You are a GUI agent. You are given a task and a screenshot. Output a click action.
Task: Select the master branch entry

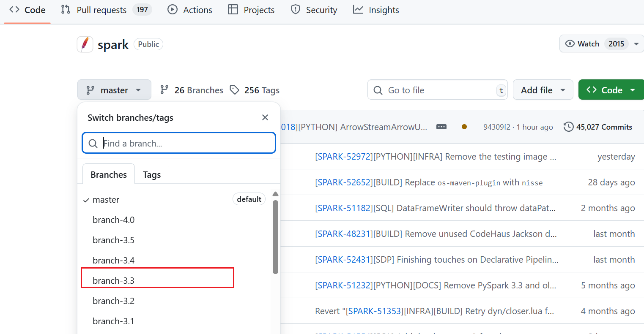coord(174,200)
